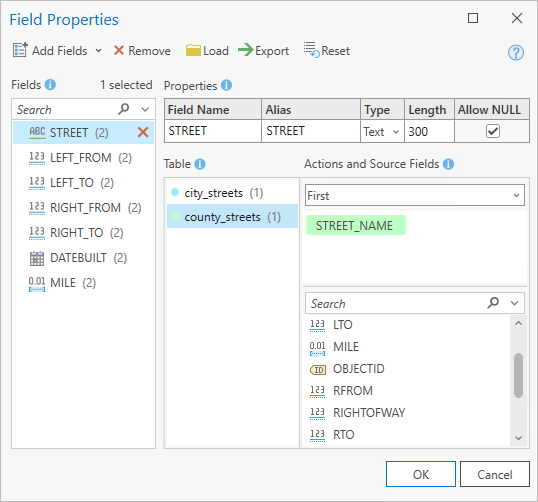Toggle the Allow NULL checkbox

tap(493, 131)
